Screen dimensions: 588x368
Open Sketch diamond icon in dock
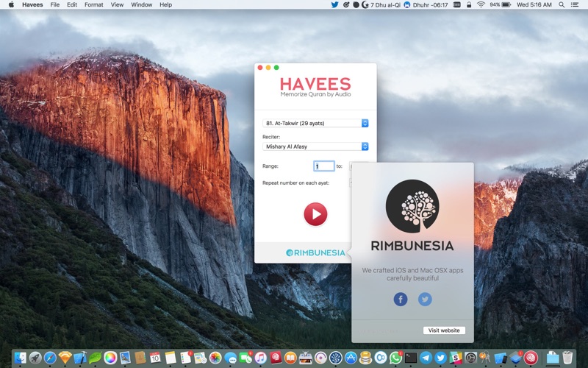[65, 358]
